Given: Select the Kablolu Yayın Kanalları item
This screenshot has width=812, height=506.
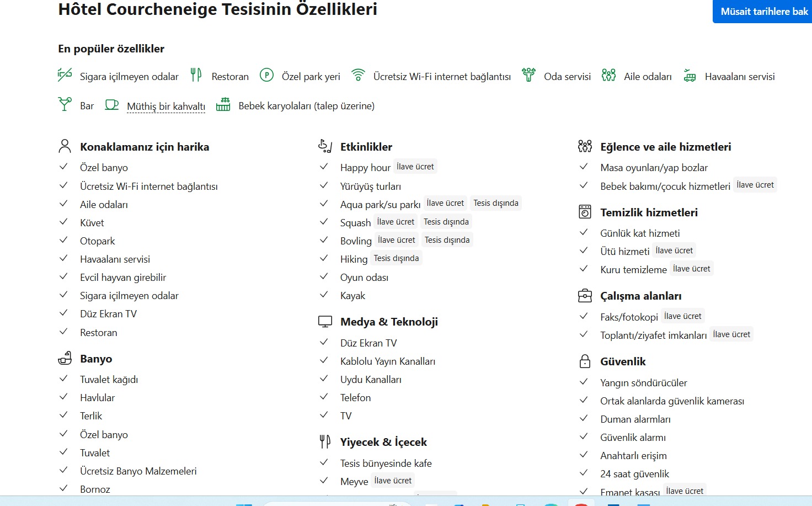Looking at the screenshot, I should 388,361.
